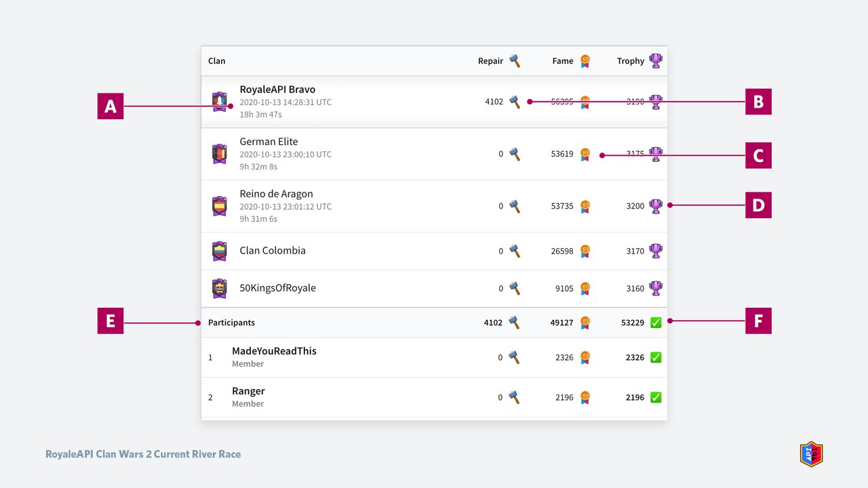
Task: Click the hammer icon in Reino de Aragon row
Action: coord(515,205)
